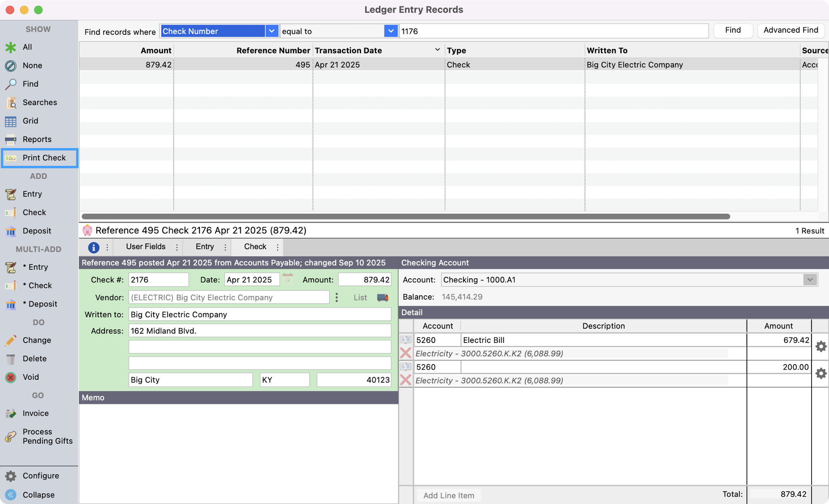This screenshot has width=829, height=504.
Task: Open account lookup beside the Electric Bill line
Action: [406, 340]
